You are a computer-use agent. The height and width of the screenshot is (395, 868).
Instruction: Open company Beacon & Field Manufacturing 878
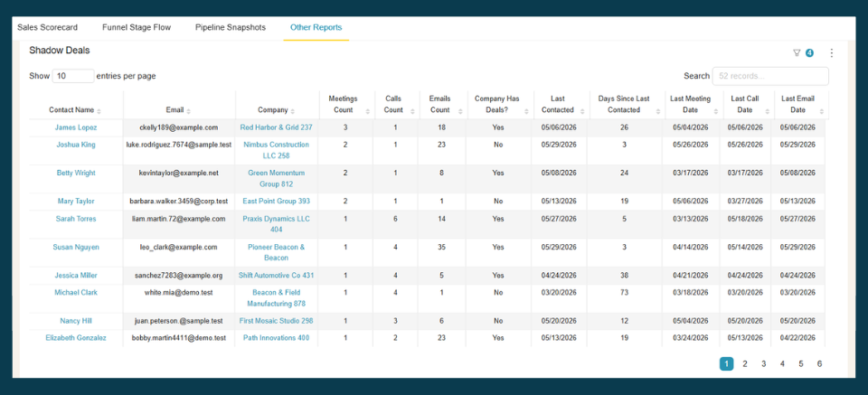coord(277,298)
